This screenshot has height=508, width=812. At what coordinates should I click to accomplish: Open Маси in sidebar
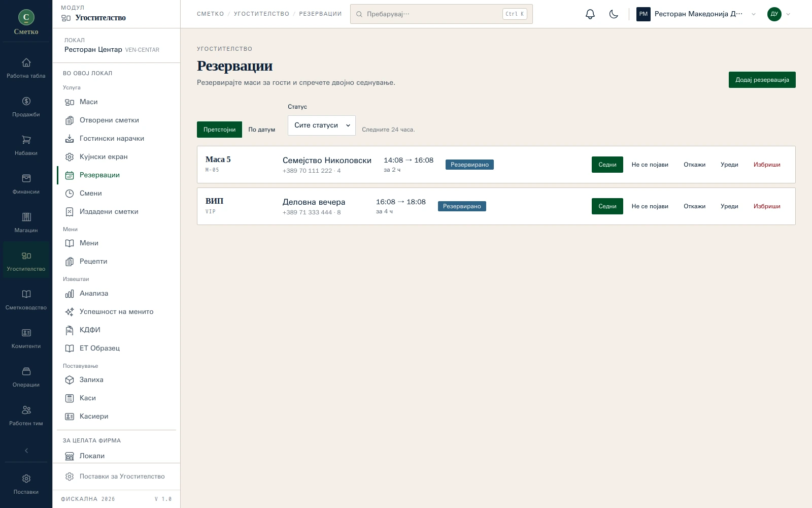(117, 102)
